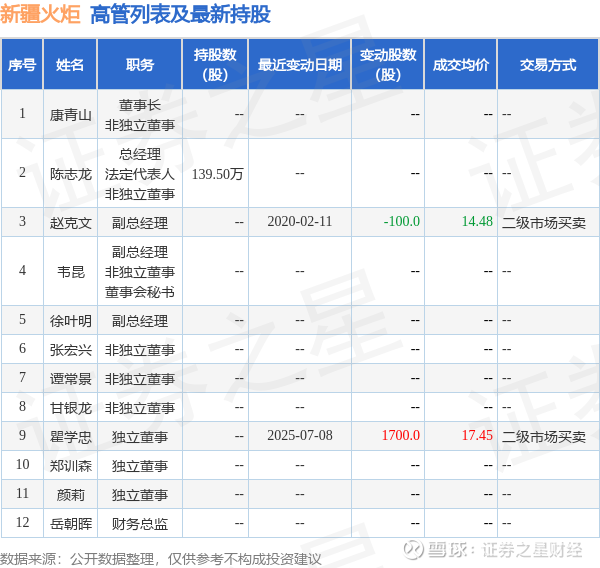Screen dimensions: 600x568
Task: Select the 姓名 column header
Action: (x=70, y=65)
